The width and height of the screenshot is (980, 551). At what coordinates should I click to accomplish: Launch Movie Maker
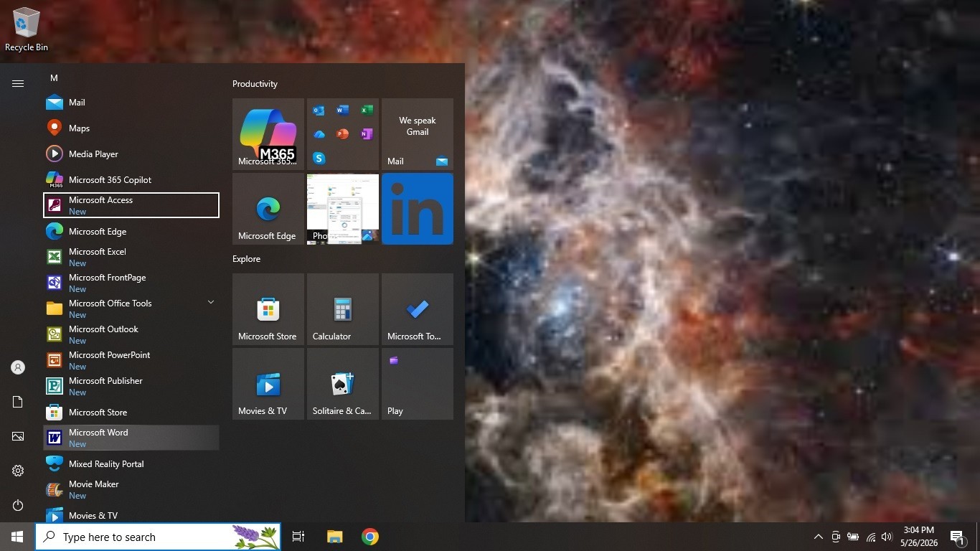point(131,490)
